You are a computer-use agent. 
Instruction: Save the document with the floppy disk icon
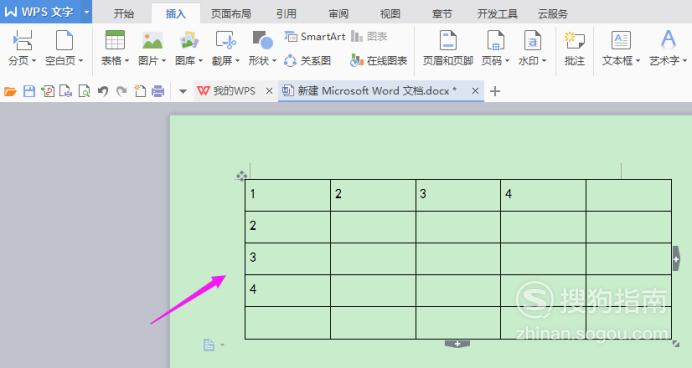coord(29,91)
